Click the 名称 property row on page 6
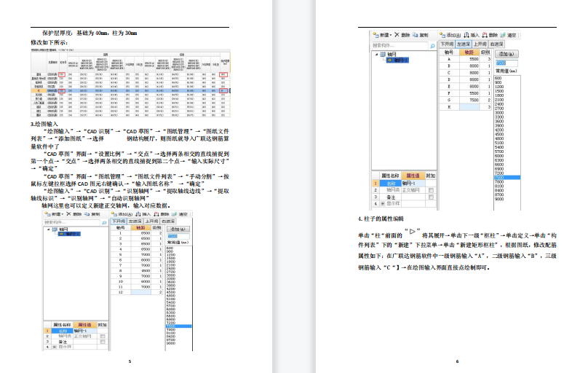588x373 pixels. tap(404, 184)
